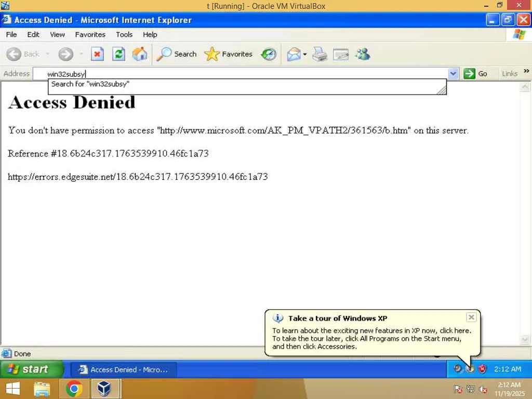Open the File menu
This screenshot has width=532, height=399.
tap(11, 35)
